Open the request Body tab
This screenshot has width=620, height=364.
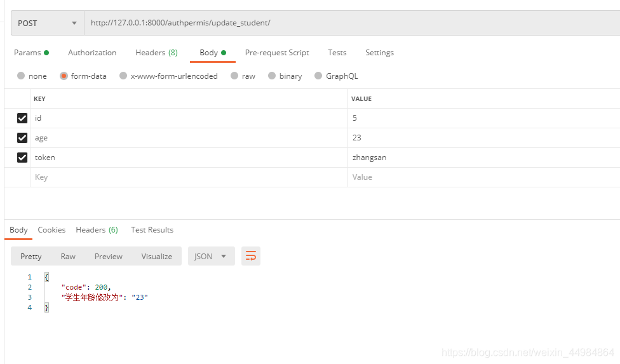213,53
